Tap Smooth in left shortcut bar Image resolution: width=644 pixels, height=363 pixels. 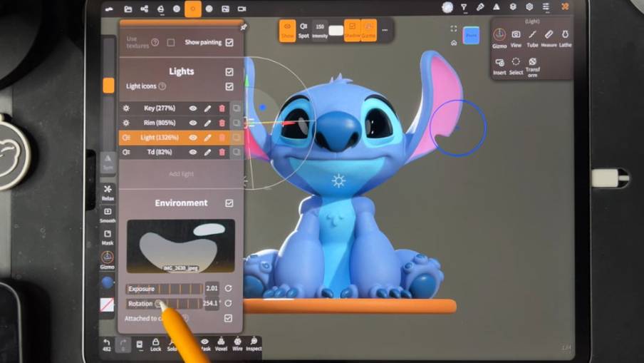click(x=108, y=215)
